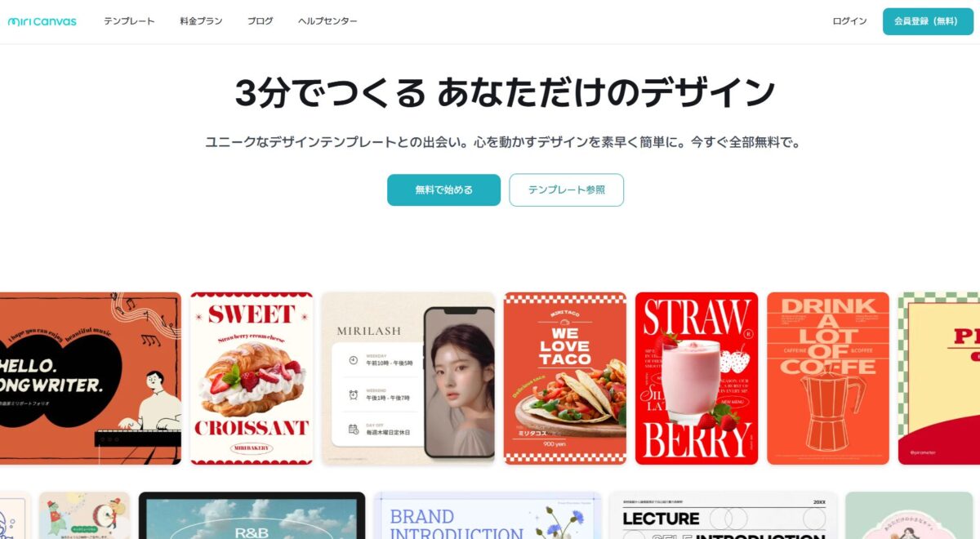Viewport: 980px width, 539px height.
Task: Select the Strawberry latte poster template
Action: pyautogui.click(x=697, y=378)
